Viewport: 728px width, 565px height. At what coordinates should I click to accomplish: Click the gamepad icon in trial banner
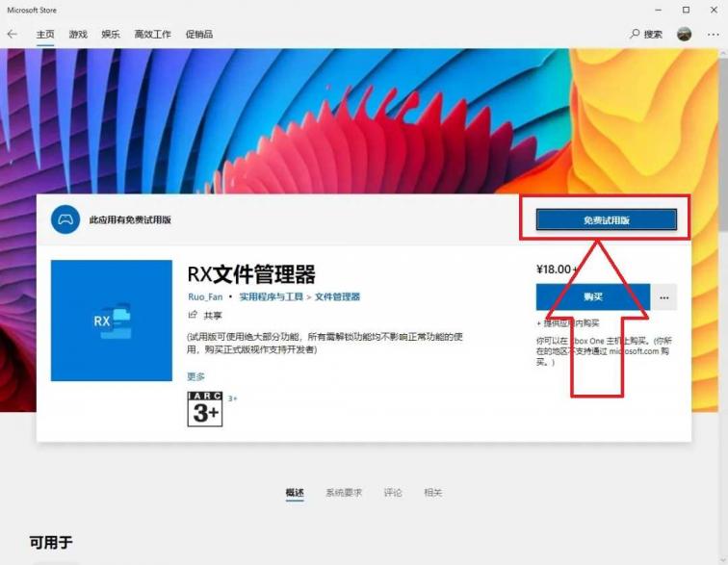(x=65, y=219)
